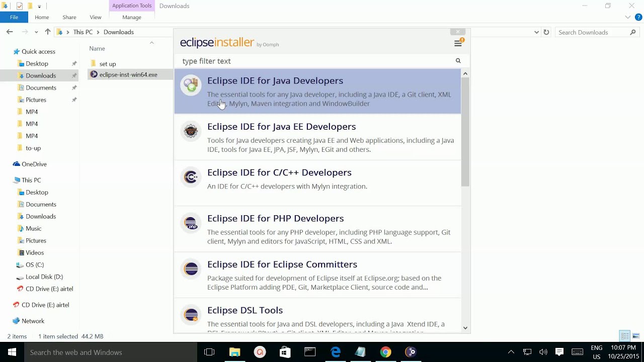
Task: Switch to large icons view layout
Action: pos(636,336)
